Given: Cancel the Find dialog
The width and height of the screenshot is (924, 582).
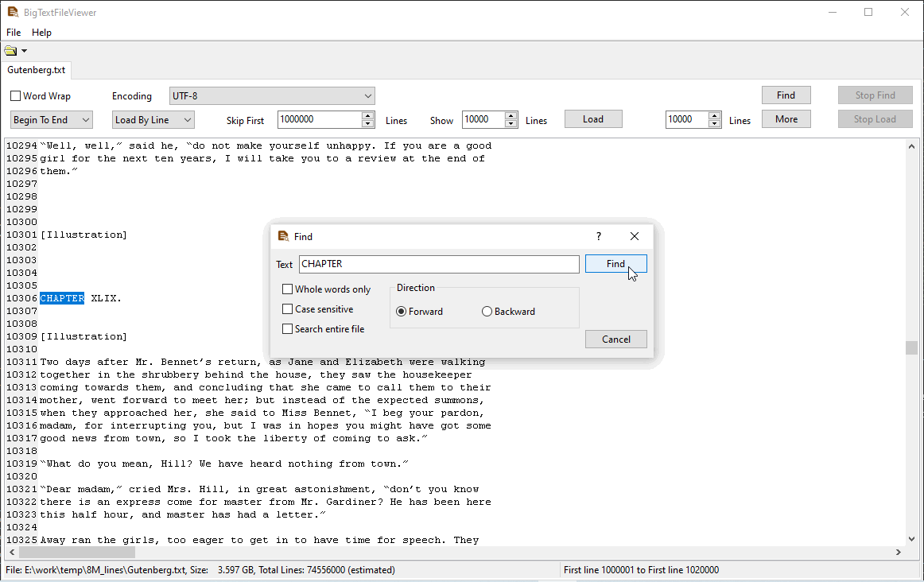Looking at the screenshot, I should pyautogui.click(x=615, y=339).
